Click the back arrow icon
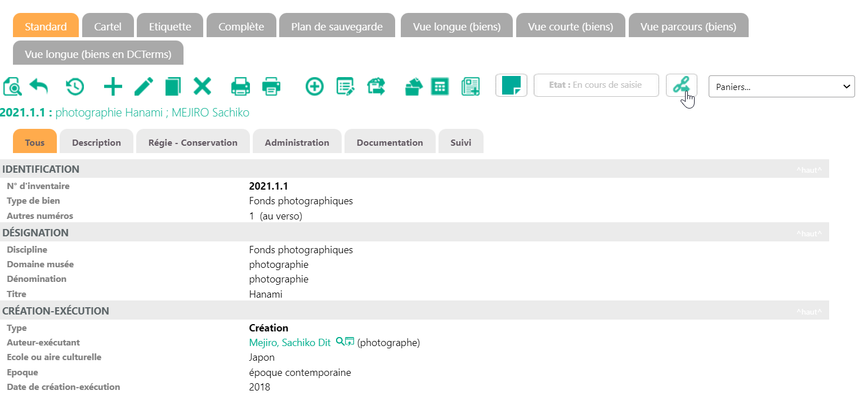Viewport: 868px width, 395px height. tap(39, 87)
